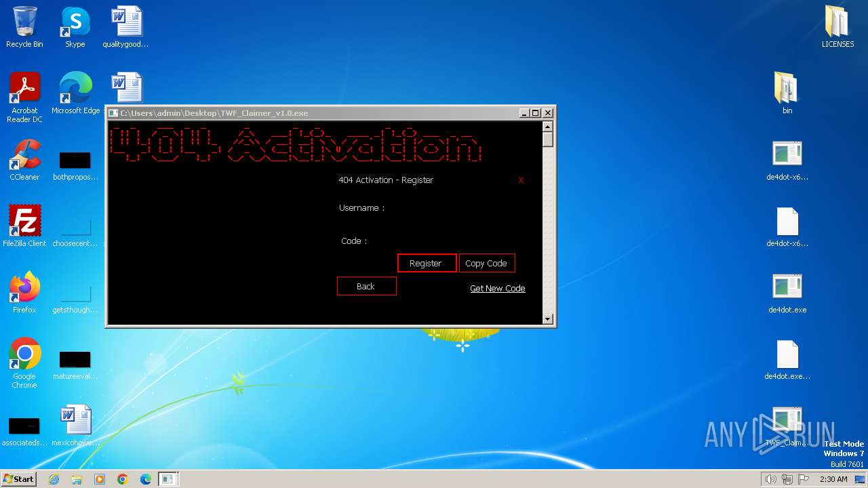The height and width of the screenshot is (488, 868).
Task: Select the blank de4dot-x6 file icon
Action: (787, 226)
